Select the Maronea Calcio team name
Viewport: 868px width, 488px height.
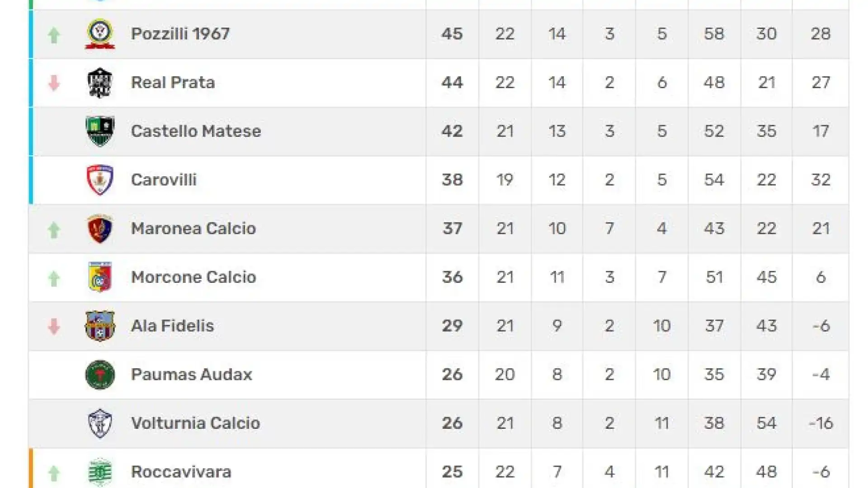(x=193, y=229)
